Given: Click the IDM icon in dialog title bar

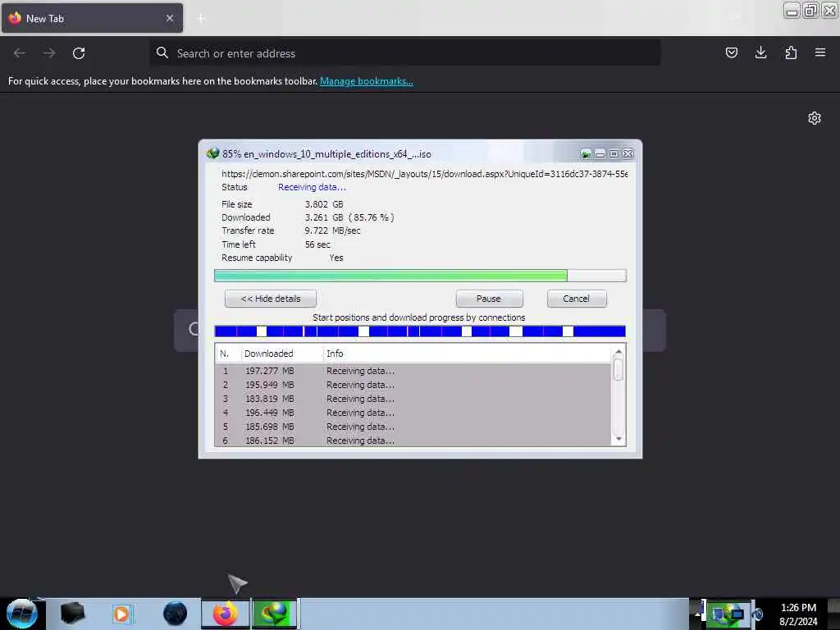Looking at the screenshot, I should tap(212, 153).
